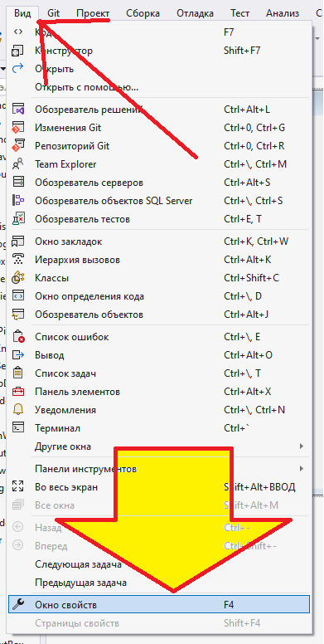
Task: Select Обозреватель объектов SQL Server entry
Action: click(x=159, y=201)
